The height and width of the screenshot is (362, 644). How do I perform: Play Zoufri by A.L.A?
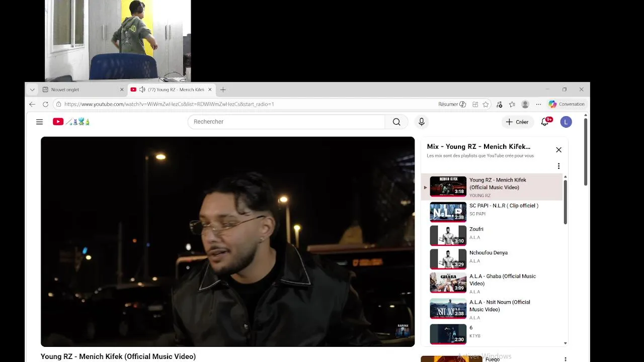click(x=492, y=235)
